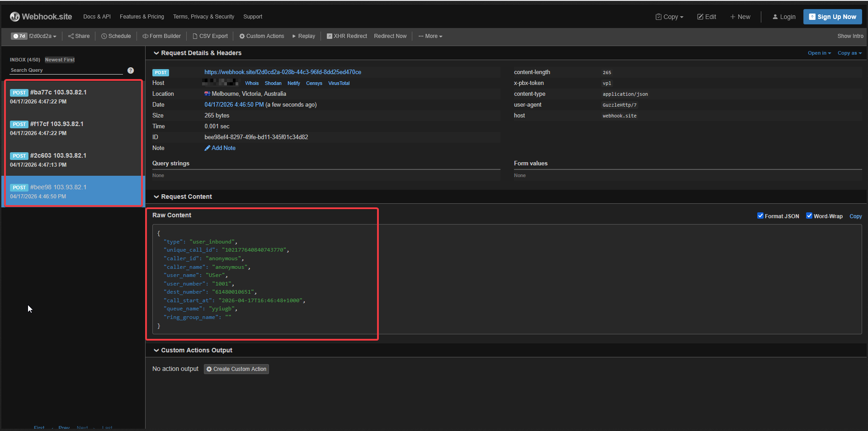Viewport: 868px width, 431px height.
Task: Open Features & Pricing page
Action: coord(142,17)
